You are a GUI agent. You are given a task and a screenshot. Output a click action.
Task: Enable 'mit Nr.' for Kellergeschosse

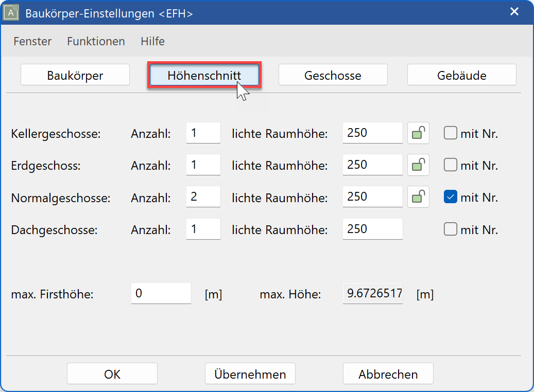[450, 133]
